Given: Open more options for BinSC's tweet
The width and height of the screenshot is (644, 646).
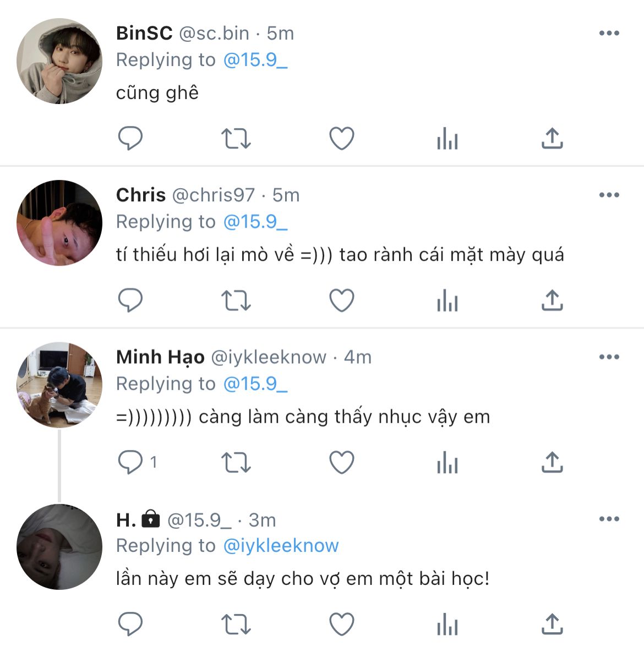Looking at the screenshot, I should pos(609,33).
